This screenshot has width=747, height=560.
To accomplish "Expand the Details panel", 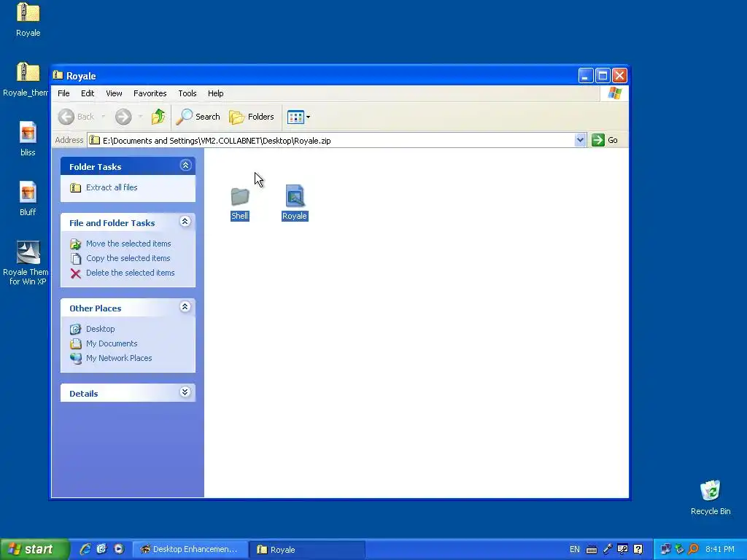I will 185,392.
